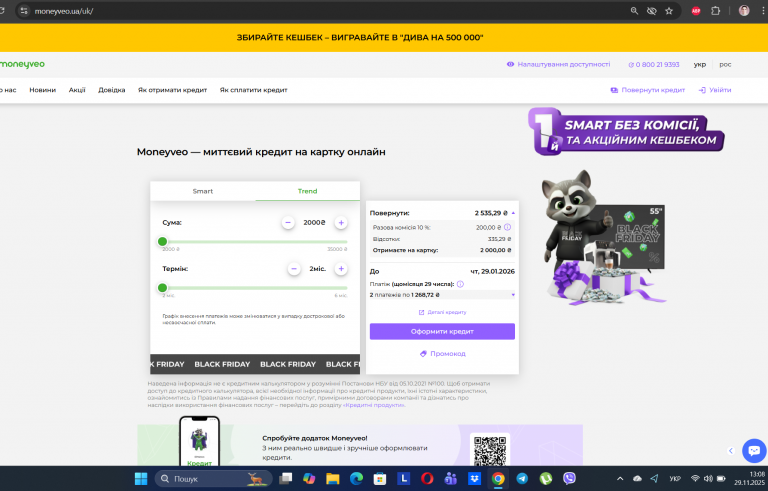
Task: Select the Trend tab
Action: click(308, 191)
